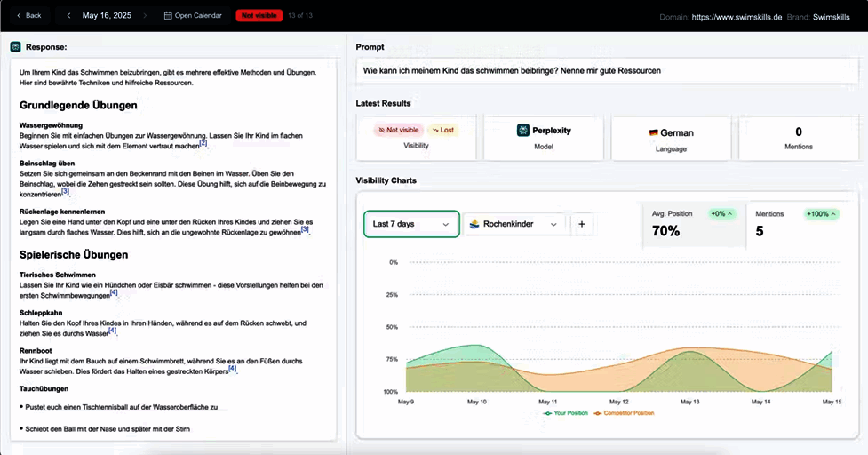Expand the Rochenkinder competitor dropdown
This screenshot has width=868, height=455.
point(514,224)
